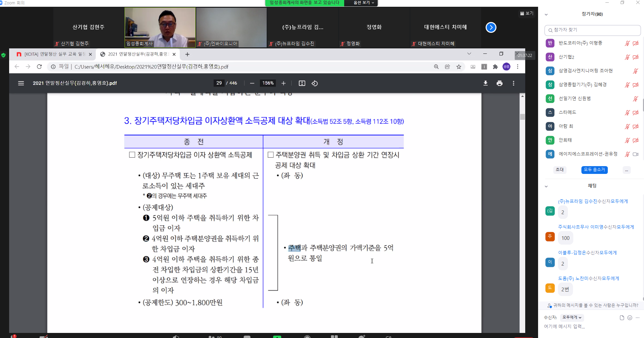644x338 pixels.
Task: Close the KOITA 연말정산 tab
Action: tap(90, 54)
